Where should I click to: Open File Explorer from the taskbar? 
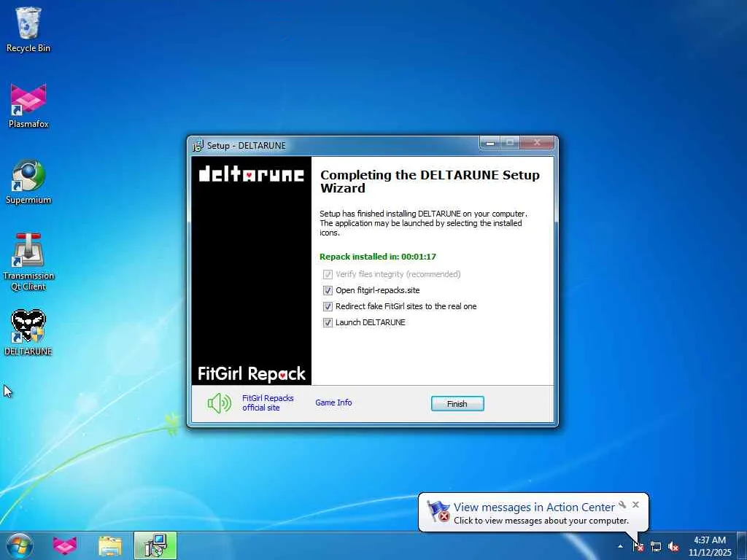point(110,546)
